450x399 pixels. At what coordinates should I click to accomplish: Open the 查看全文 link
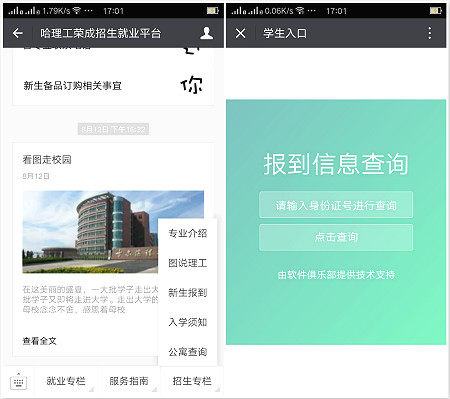(40, 341)
